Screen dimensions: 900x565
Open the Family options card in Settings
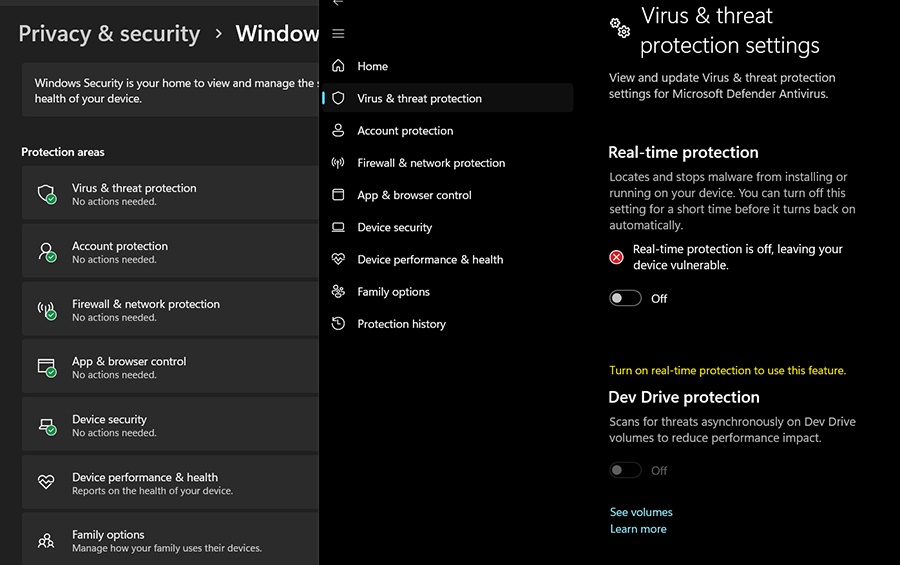[170, 540]
